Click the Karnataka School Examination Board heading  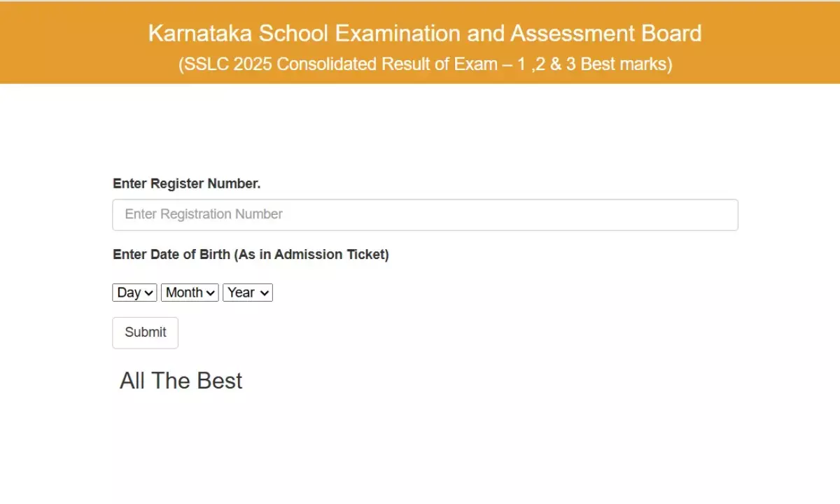(424, 33)
